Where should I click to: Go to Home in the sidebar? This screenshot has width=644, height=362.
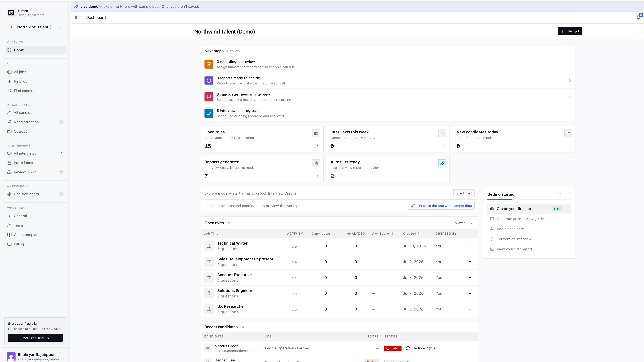(x=35, y=50)
